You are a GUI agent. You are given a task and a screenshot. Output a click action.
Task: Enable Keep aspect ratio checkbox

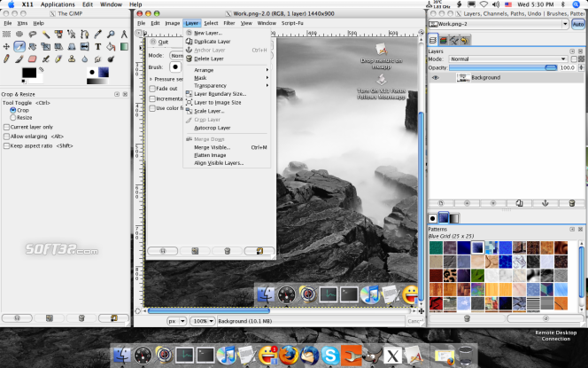coord(7,146)
